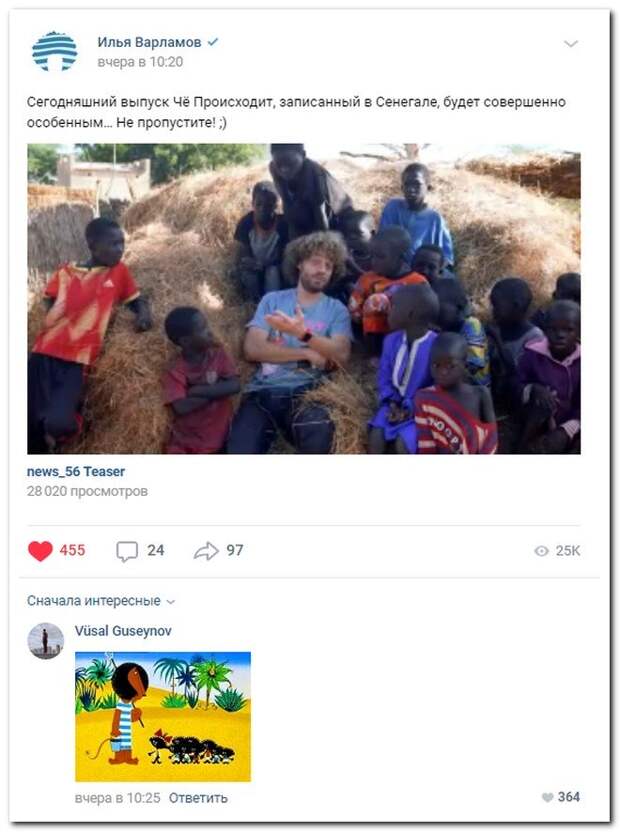This screenshot has width=620, height=832.
Task: Click the comment timestamp вчера в 10:25
Action: (117, 798)
